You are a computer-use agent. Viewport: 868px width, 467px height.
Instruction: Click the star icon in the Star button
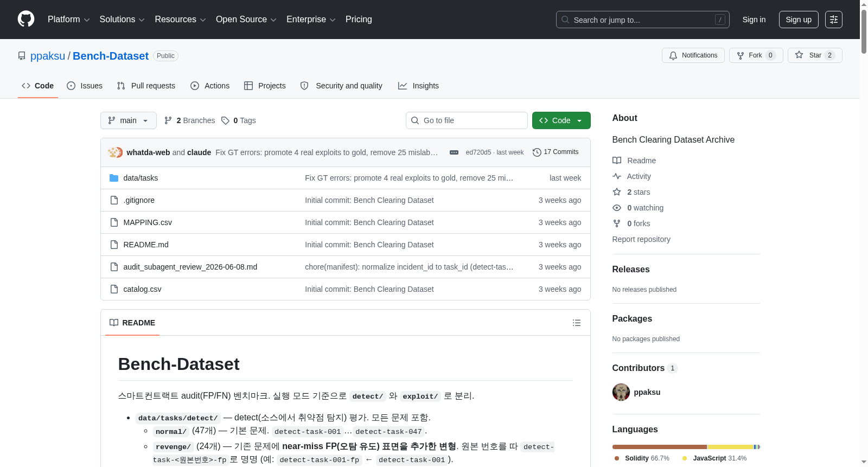[x=799, y=55]
